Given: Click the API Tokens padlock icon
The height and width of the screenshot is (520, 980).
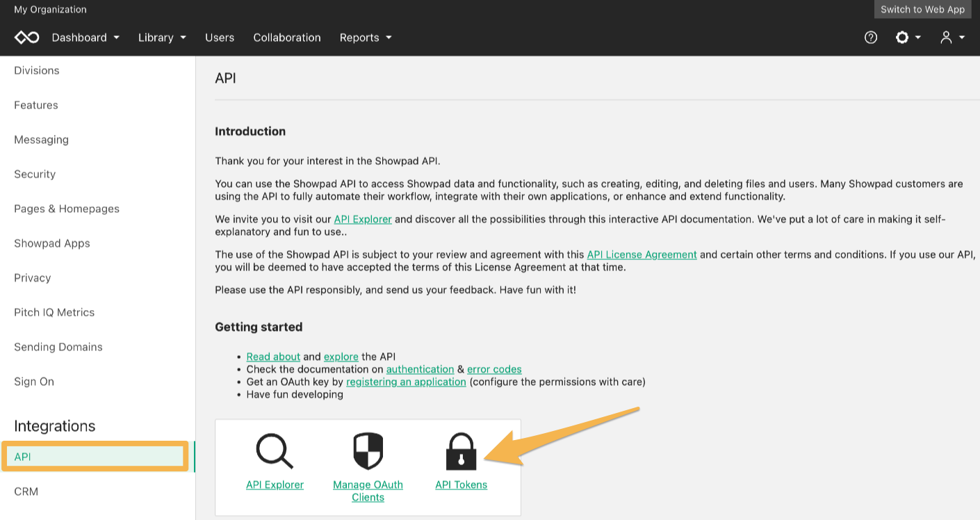Looking at the screenshot, I should click(462, 451).
